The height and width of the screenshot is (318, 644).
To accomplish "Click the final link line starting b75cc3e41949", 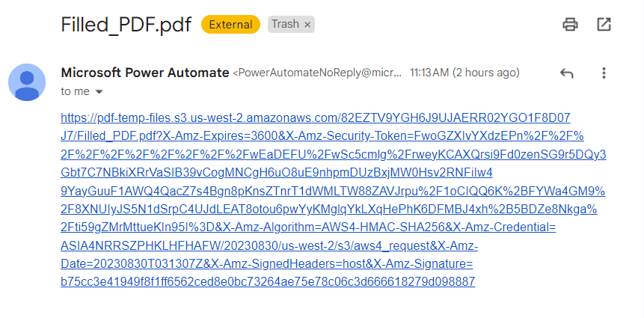I will tap(267, 282).
